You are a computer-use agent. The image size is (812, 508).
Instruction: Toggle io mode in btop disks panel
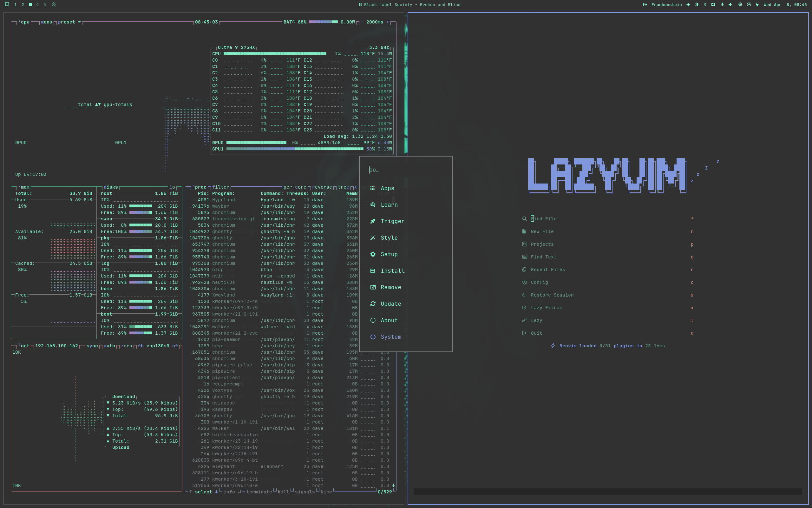172,187
